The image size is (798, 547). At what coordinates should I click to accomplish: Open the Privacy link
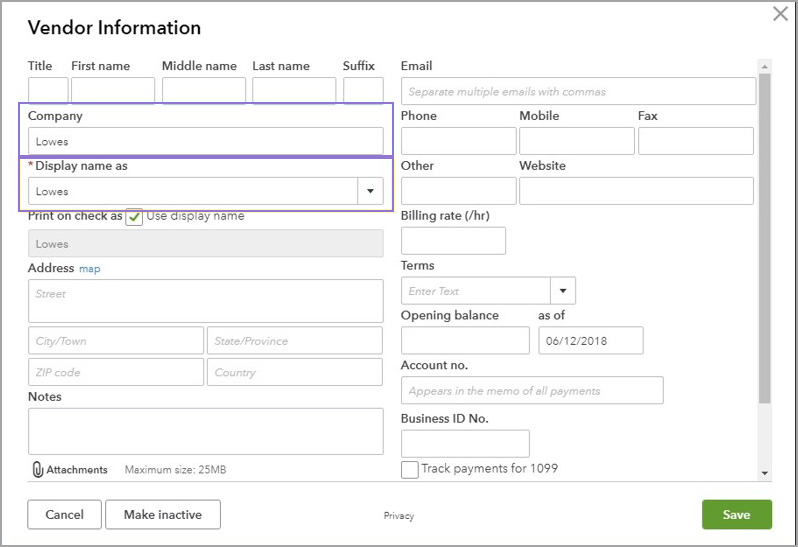coord(398,515)
